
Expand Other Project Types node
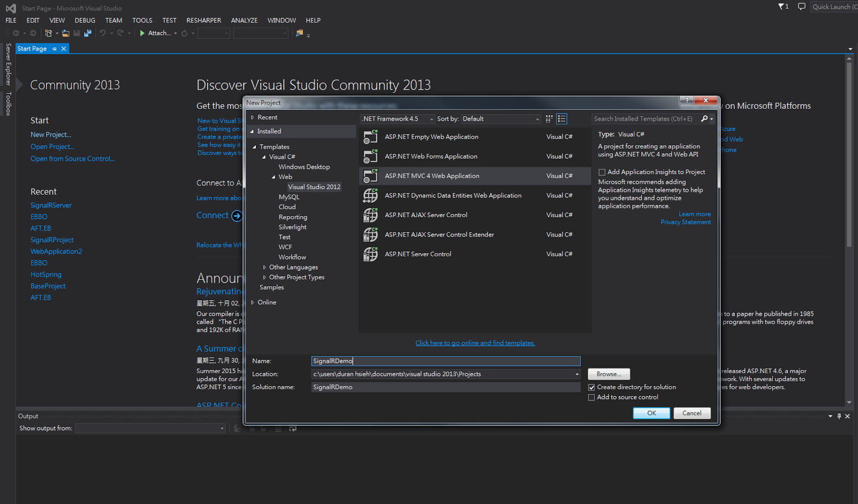pos(264,277)
